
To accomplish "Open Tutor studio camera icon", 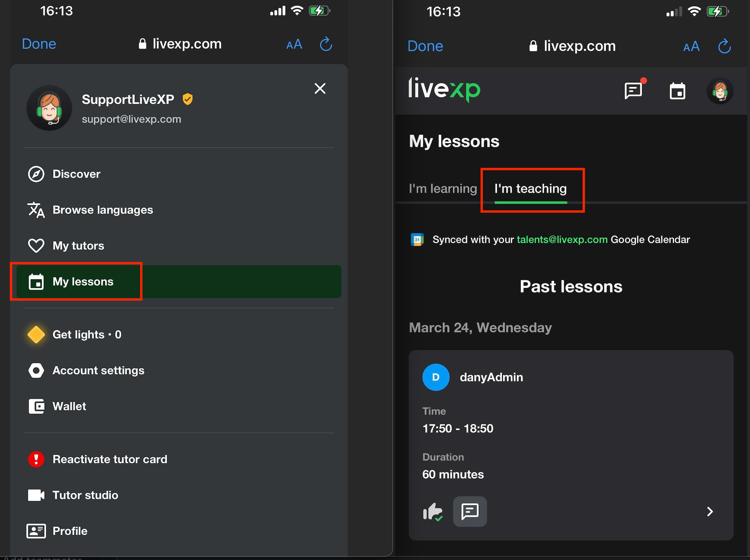I will coord(36,495).
